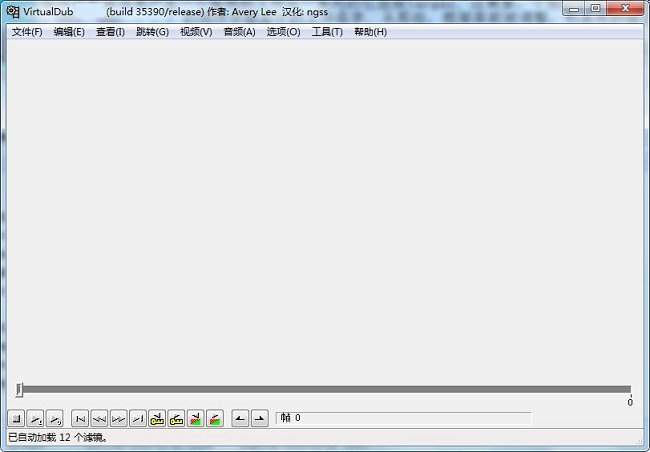This screenshot has width=650, height=452.
Task: Open the 视频(V) menu
Action: (196, 32)
